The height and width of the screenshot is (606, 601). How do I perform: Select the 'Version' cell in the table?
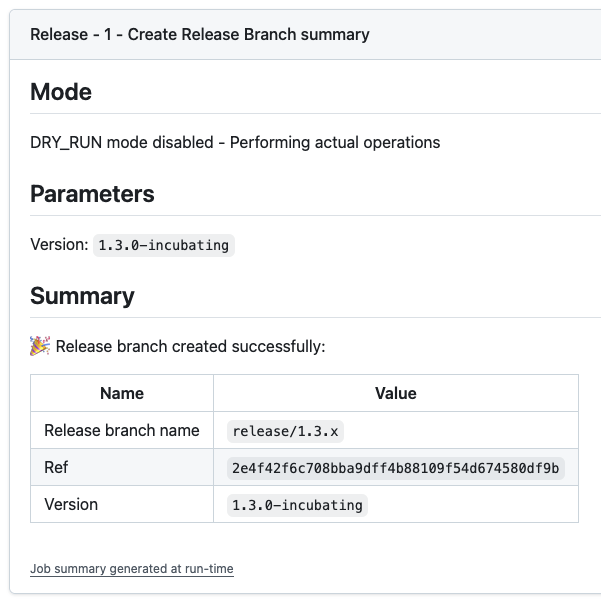[x=71, y=504]
